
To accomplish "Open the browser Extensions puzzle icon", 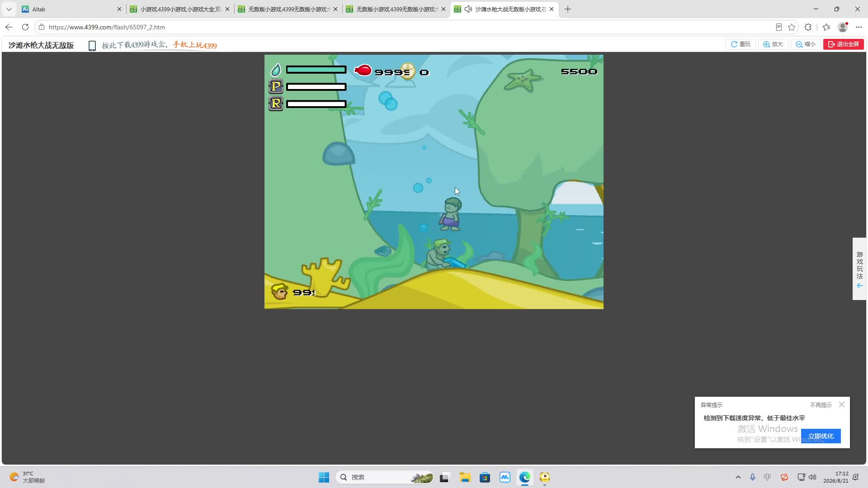I will 808,27.
